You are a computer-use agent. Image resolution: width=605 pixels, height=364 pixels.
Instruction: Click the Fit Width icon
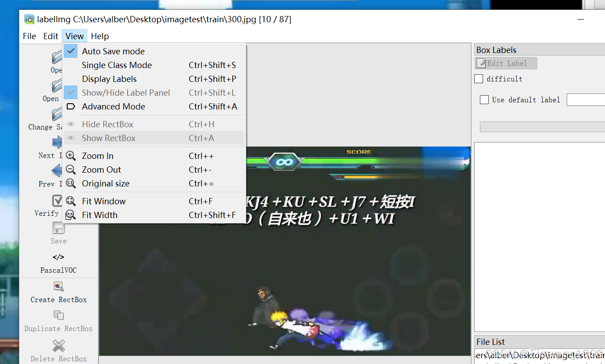(x=71, y=215)
